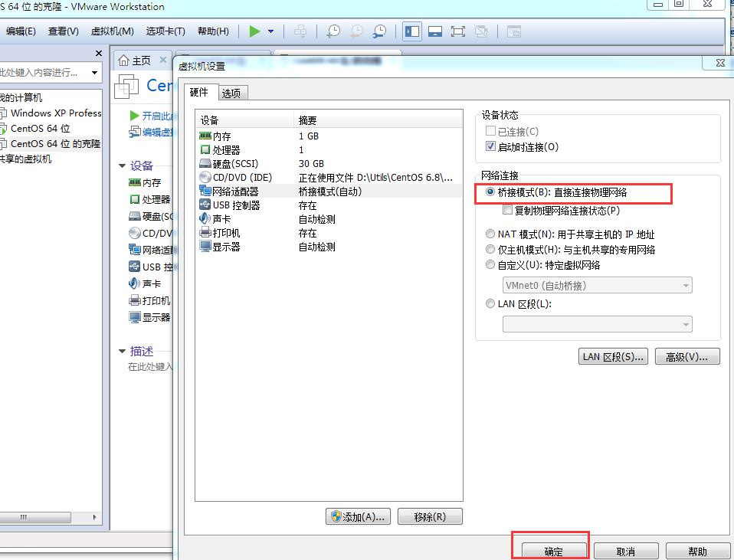Select 自定义(U) radio button
The image size is (734, 560).
pos(490,264)
